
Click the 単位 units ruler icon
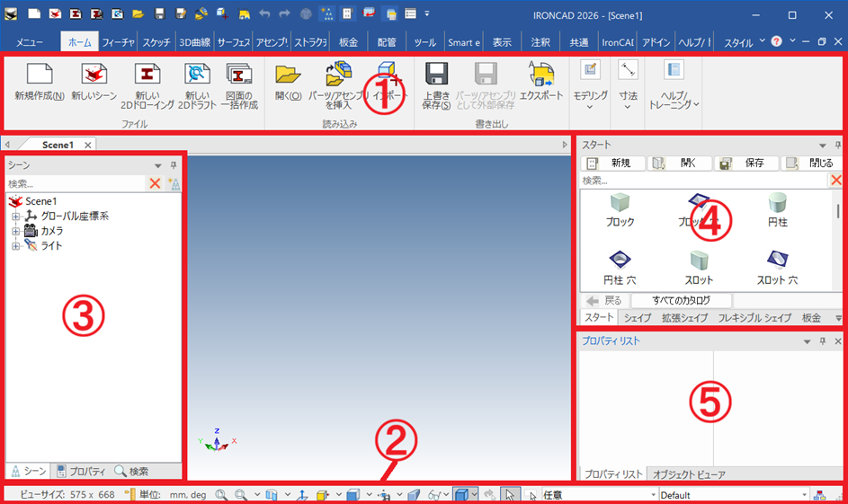(129, 494)
